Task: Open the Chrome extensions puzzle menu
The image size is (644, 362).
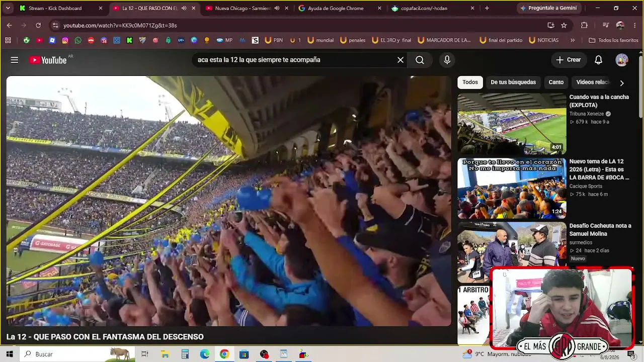Action: [584, 25]
